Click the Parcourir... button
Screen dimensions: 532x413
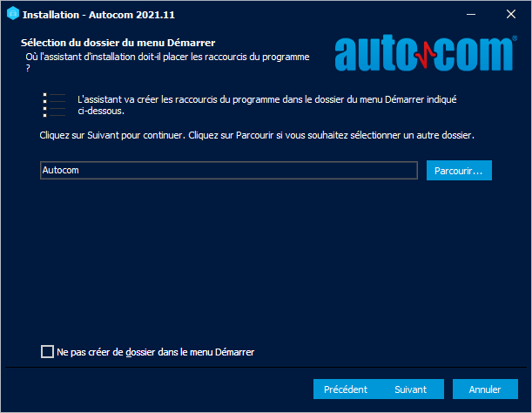click(459, 171)
